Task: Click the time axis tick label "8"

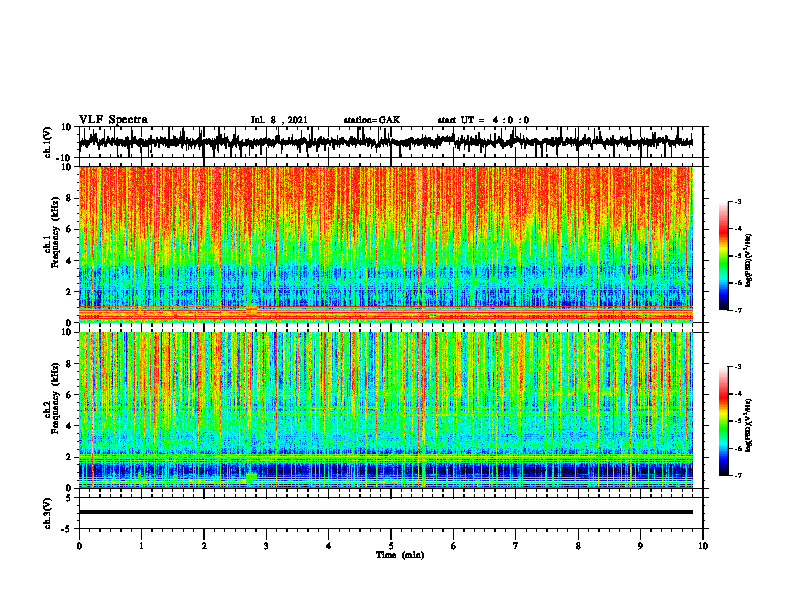Action: click(x=578, y=546)
